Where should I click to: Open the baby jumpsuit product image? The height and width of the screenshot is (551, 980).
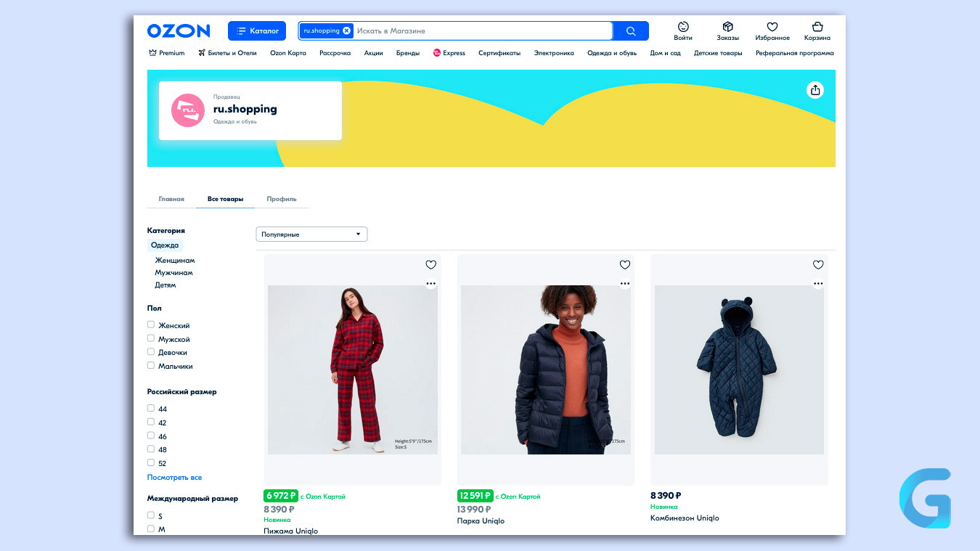(739, 370)
